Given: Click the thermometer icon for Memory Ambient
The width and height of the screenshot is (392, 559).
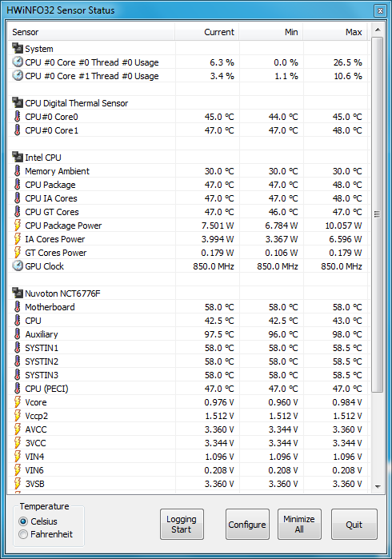Looking at the screenshot, I should (17, 171).
